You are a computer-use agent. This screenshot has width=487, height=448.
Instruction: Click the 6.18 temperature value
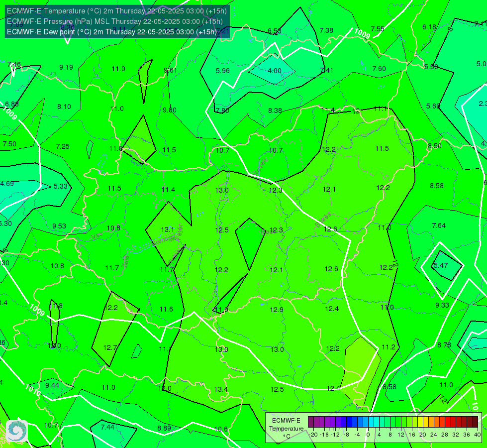pyautogui.click(x=429, y=27)
